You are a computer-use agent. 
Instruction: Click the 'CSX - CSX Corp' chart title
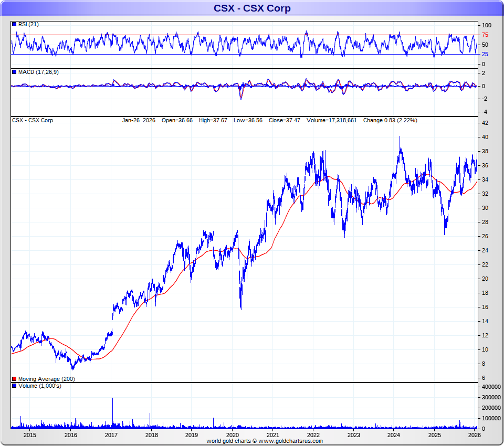pyautogui.click(x=252, y=8)
